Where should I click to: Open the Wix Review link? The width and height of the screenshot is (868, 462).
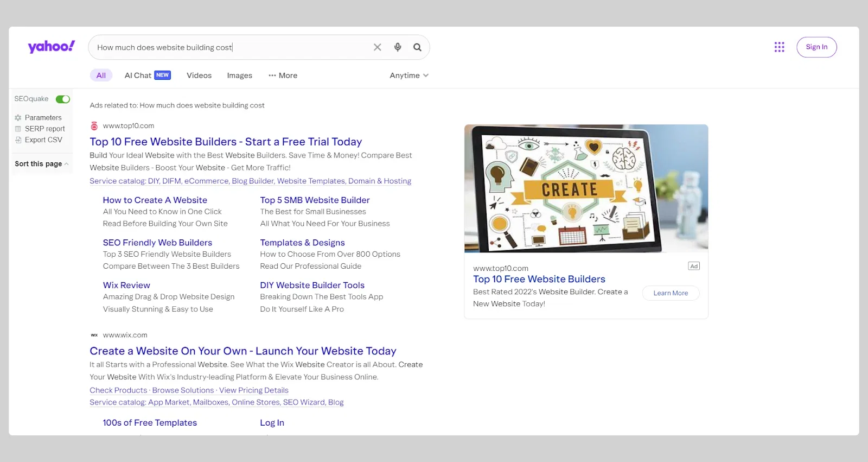point(126,285)
